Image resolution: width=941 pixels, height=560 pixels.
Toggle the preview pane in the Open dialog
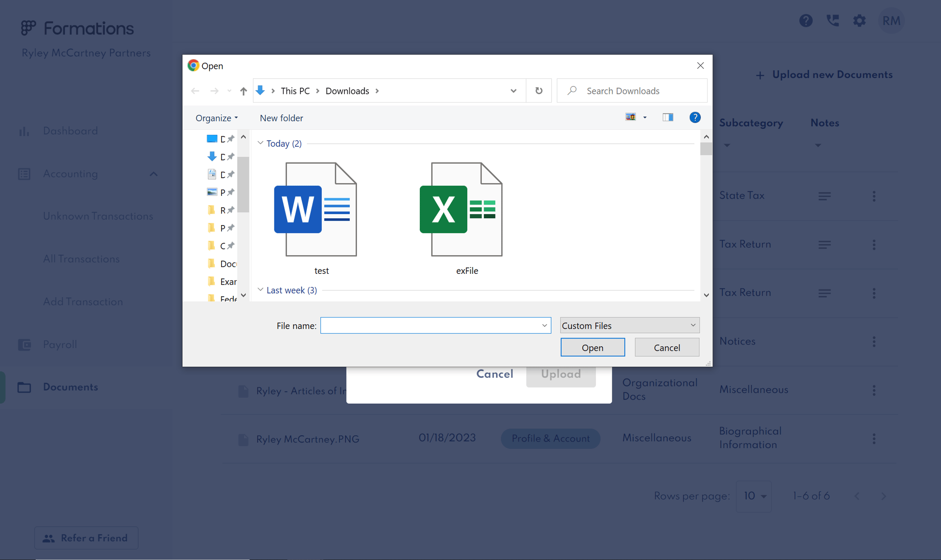(667, 117)
